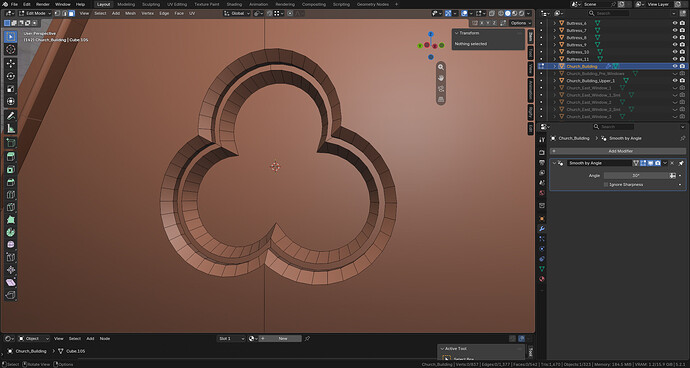The image size is (690, 368).
Task: Select the Knife tool
Action: click(x=11, y=207)
